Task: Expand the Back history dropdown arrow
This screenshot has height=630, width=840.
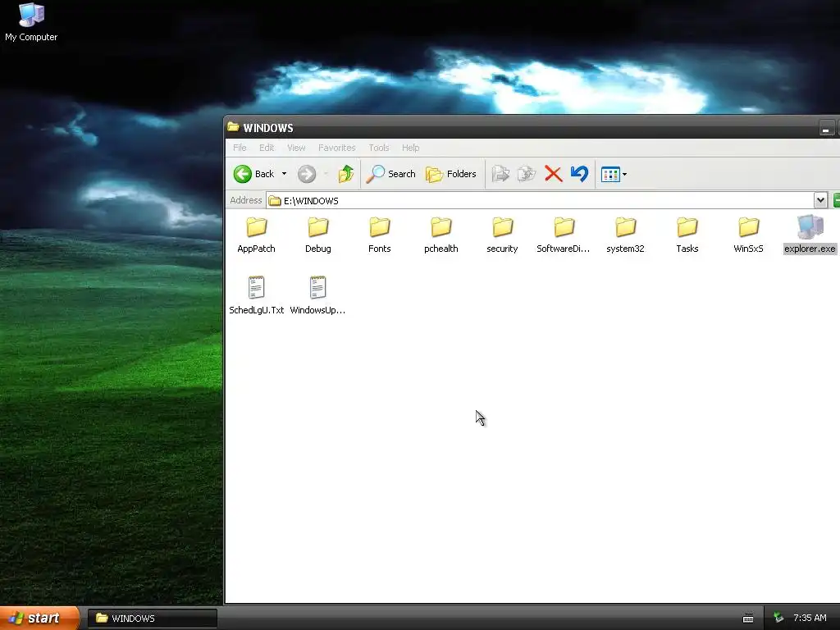Action: tap(285, 174)
